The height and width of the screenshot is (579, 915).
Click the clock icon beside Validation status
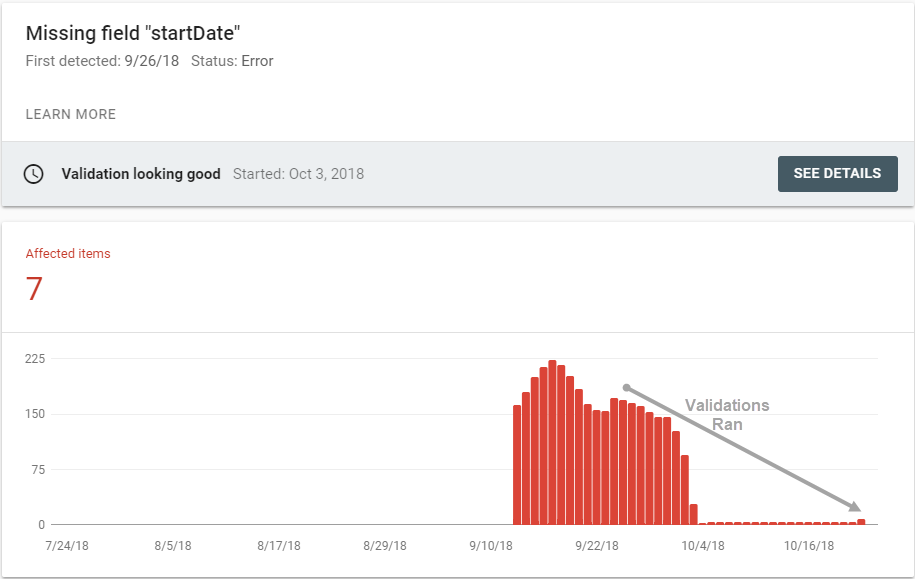click(x=33, y=174)
